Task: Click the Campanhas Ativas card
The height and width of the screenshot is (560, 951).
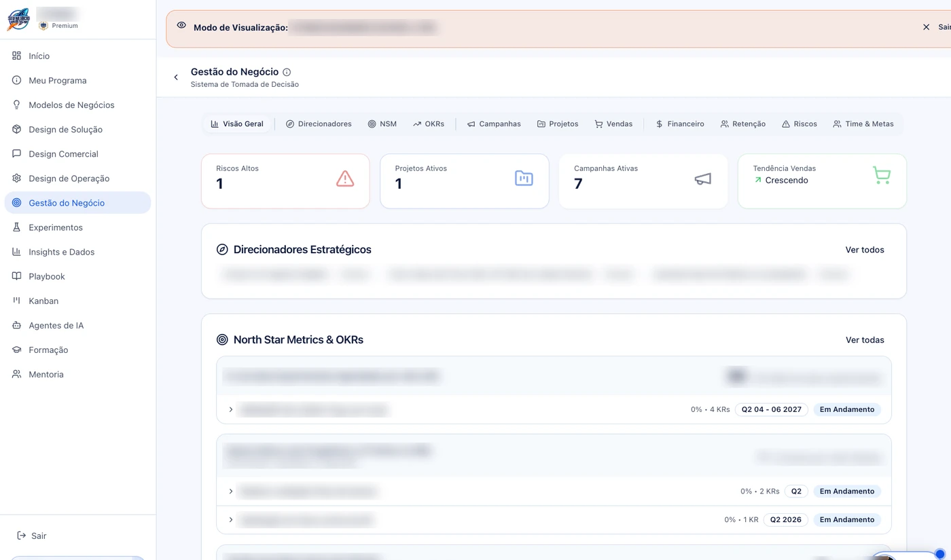Action: click(643, 181)
